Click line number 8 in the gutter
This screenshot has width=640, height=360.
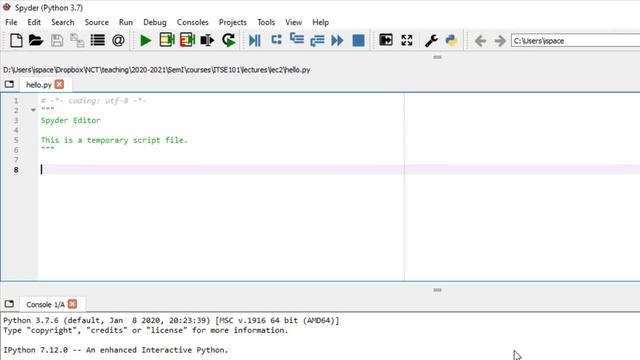pyautogui.click(x=16, y=169)
